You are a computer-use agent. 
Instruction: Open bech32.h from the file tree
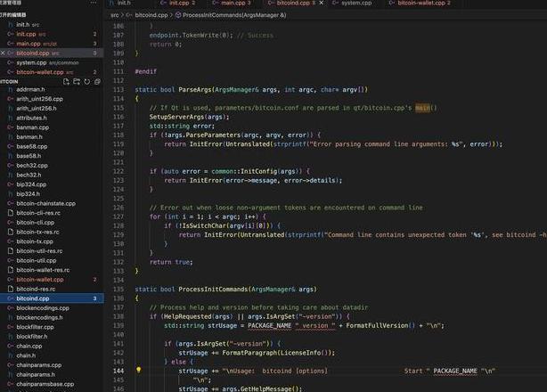[x=52, y=176]
